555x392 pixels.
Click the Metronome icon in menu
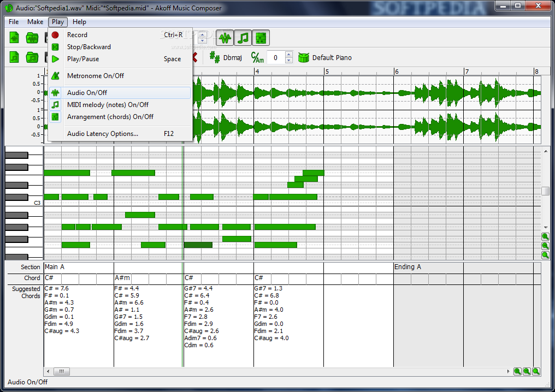pyautogui.click(x=55, y=76)
